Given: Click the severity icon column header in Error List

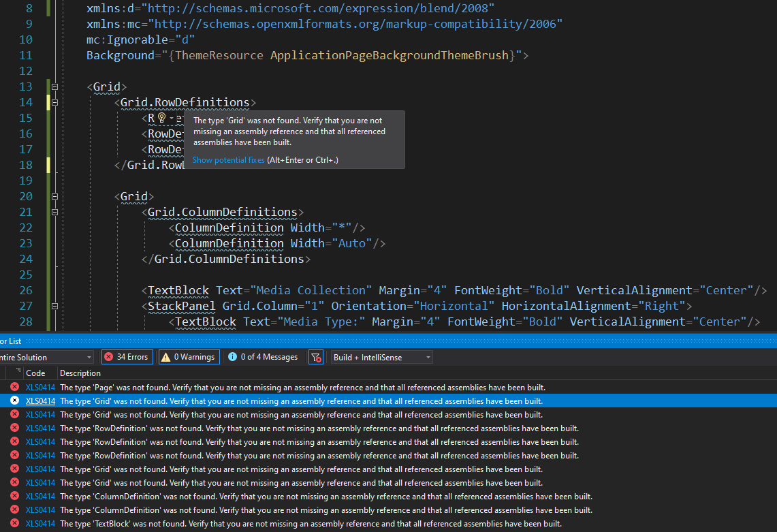Looking at the screenshot, I should 14,373.
